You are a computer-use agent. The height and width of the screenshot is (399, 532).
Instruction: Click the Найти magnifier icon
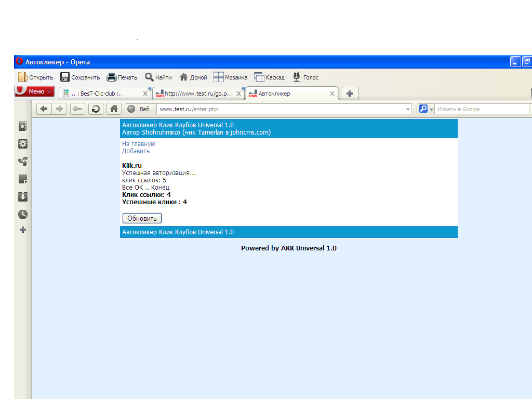pos(149,77)
